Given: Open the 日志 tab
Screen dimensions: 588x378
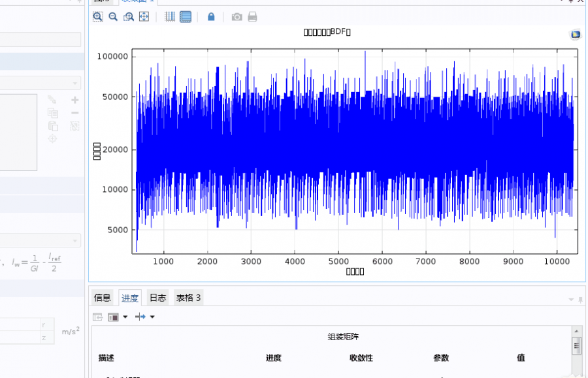Looking at the screenshot, I should pos(157,298).
